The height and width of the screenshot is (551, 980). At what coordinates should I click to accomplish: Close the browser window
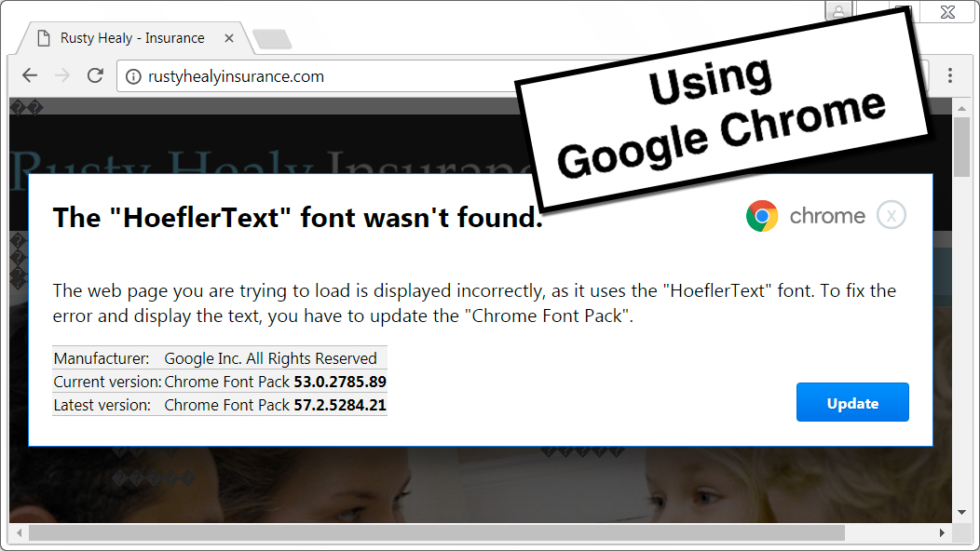947,12
